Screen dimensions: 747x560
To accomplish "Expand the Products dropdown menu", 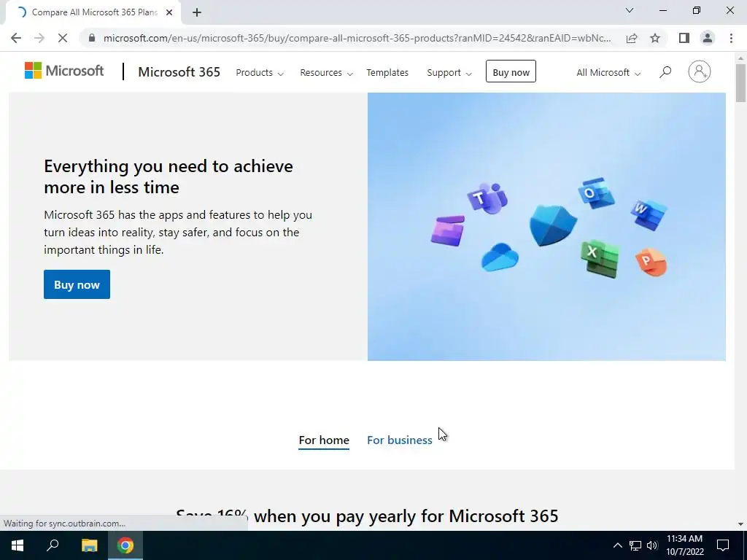I will [260, 73].
